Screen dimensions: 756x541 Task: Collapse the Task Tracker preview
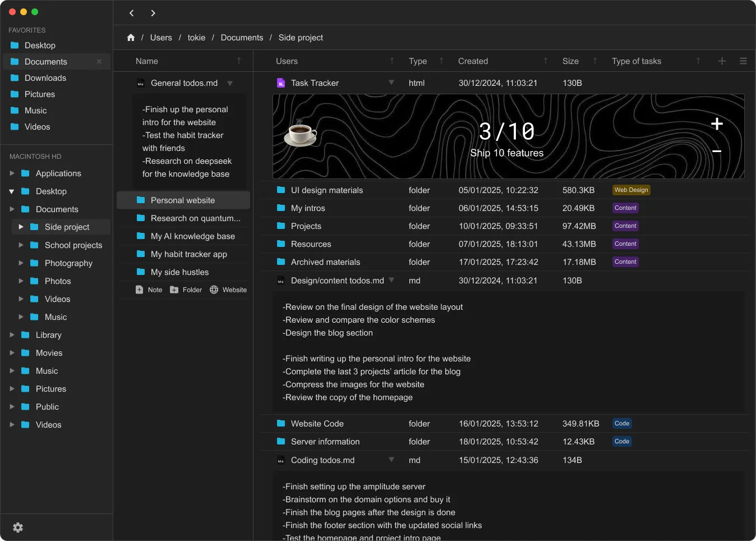(391, 82)
